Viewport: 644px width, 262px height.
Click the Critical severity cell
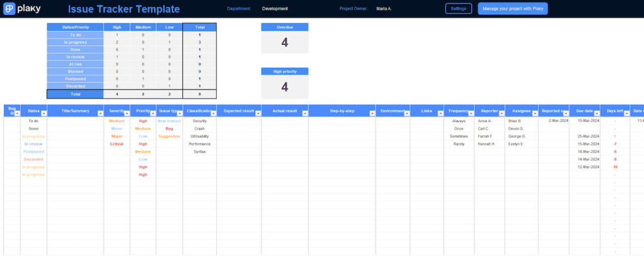pyautogui.click(x=116, y=144)
